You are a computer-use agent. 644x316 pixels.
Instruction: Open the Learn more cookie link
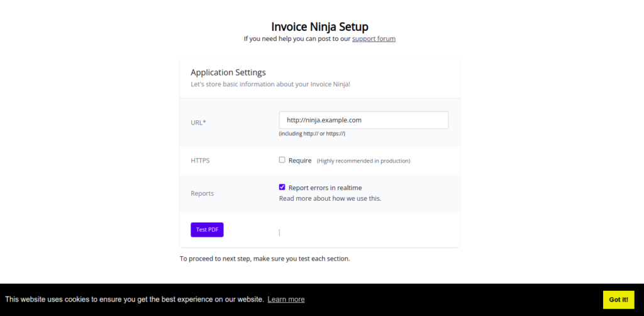click(x=286, y=300)
